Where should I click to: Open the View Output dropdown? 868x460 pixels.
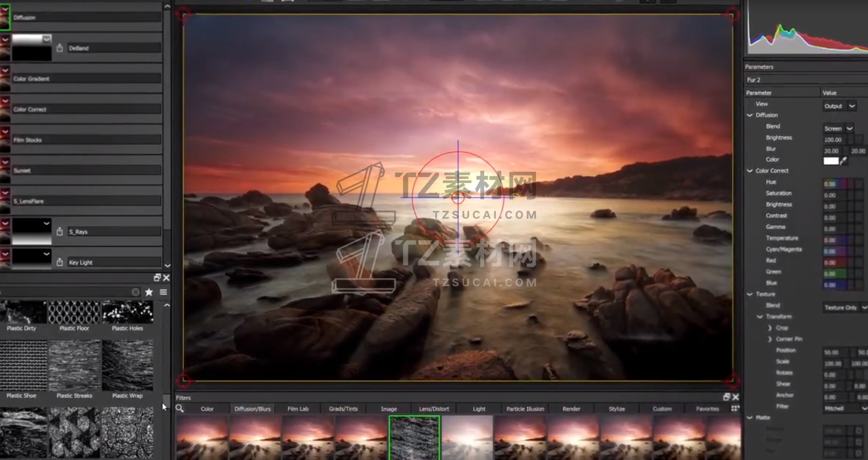pyautogui.click(x=841, y=106)
